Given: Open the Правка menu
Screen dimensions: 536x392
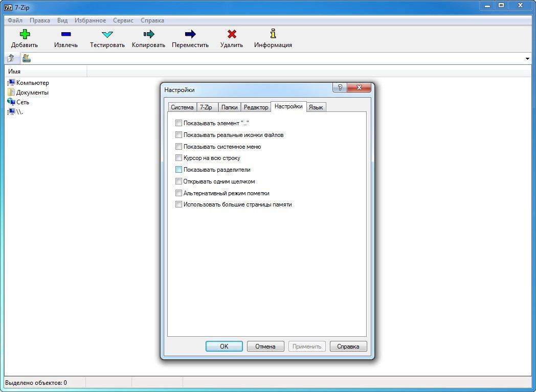Looking at the screenshot, I should (40, 20).
